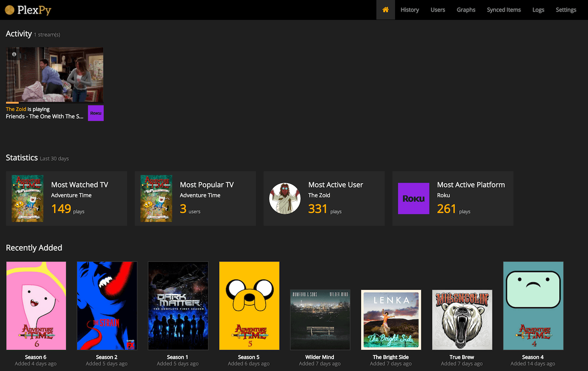Image resolution: width=588 pixels, height=371 pixels.
Task: Open Synced Items page
Action: click(x=503, y=10)
